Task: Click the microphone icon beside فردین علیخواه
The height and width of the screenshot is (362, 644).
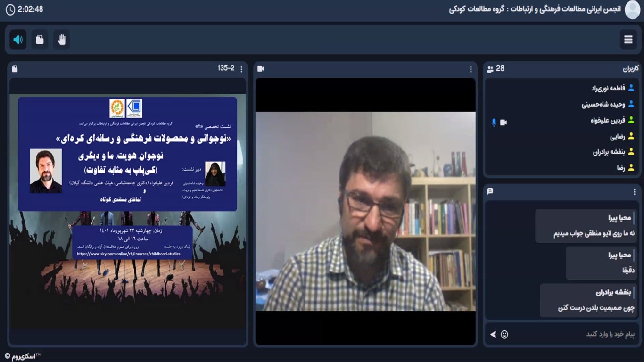Action: (494, 122)
